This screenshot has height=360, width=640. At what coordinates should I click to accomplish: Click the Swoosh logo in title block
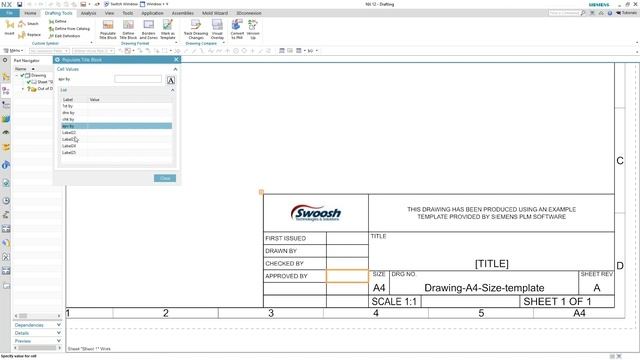(316, 213)
